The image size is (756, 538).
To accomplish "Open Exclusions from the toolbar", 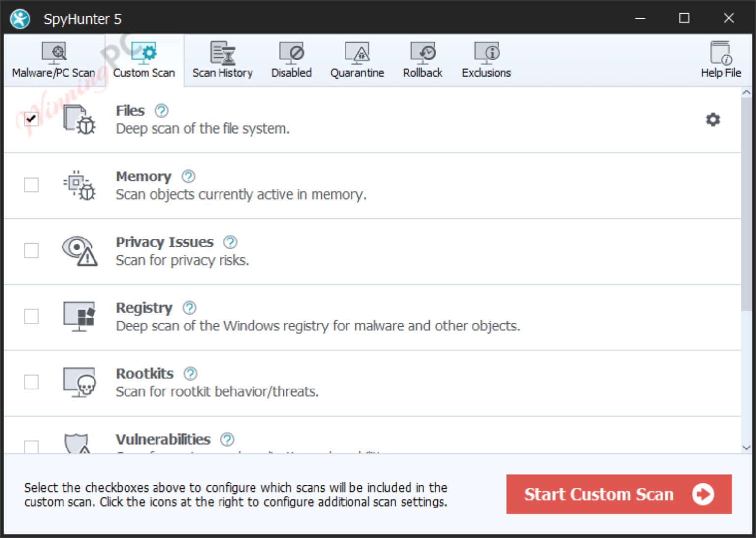I will tap(486, 59).
